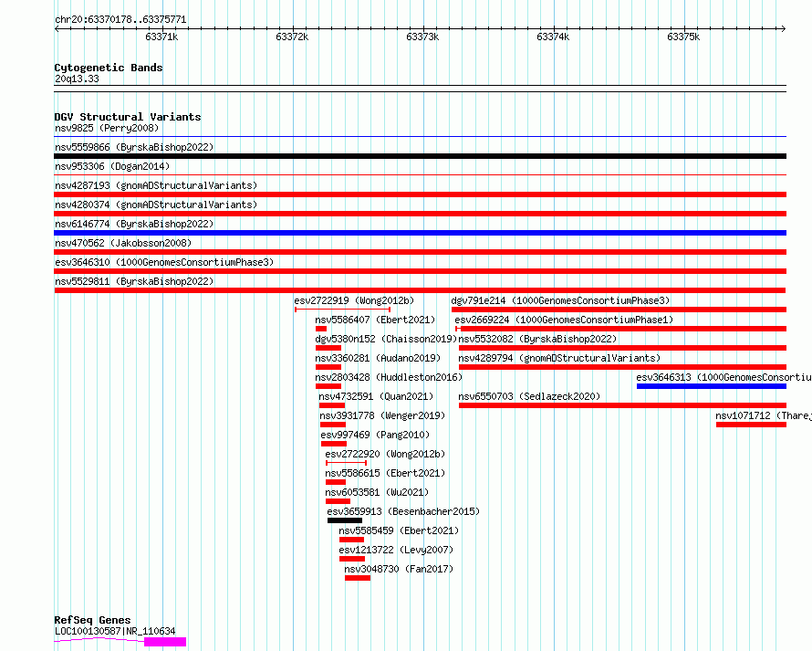812x651 pixels.
Task: Select nsv3048730 (Fan2017) label
Action: point(399,569)
